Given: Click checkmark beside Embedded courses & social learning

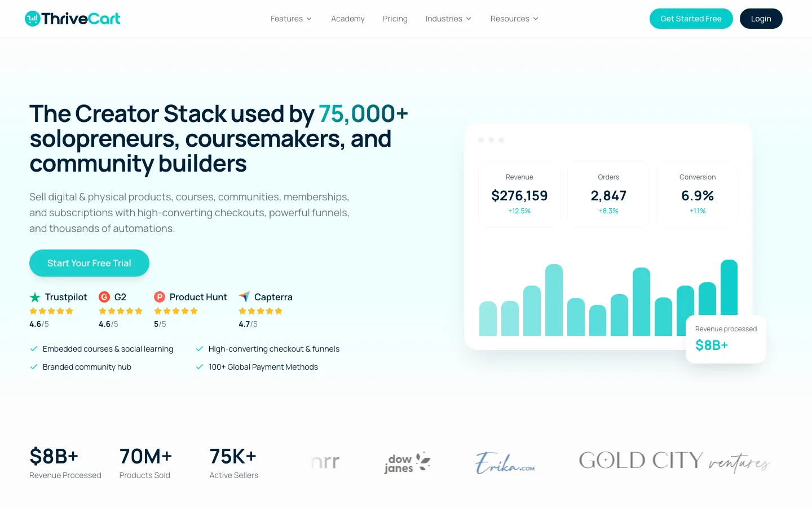Looking at the screenshot, I should (34, 349).
